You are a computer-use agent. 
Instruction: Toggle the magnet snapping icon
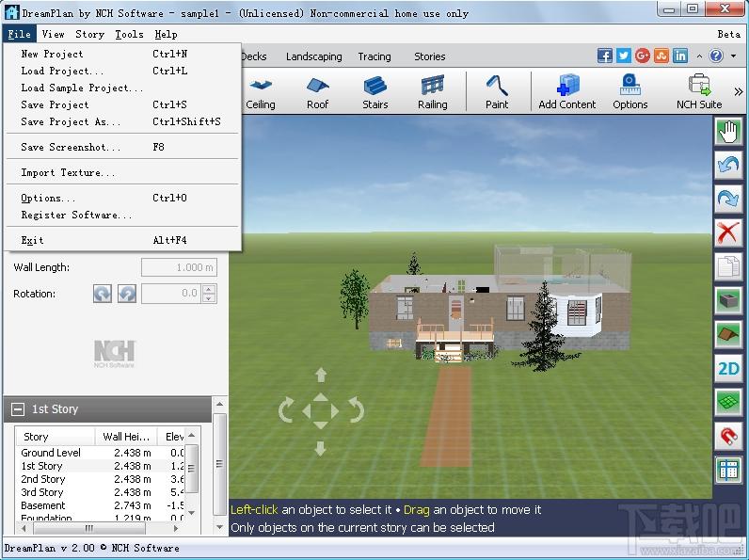pyautogui.click(x=728, y=437)
